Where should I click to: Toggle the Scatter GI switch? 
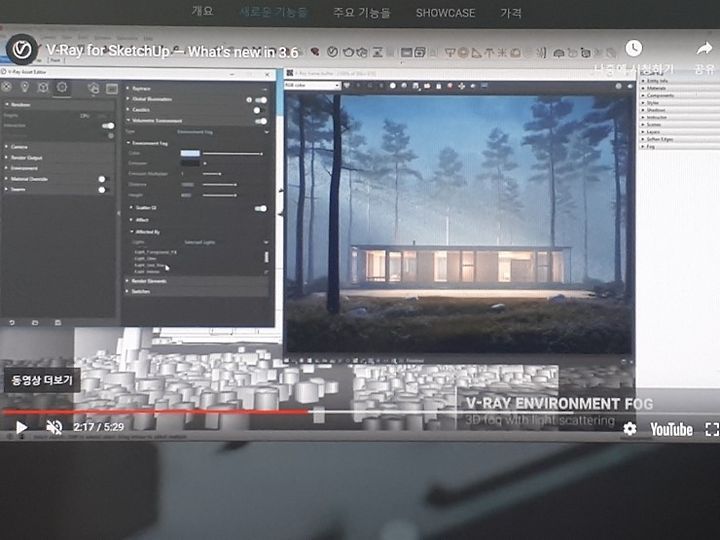[x=260, y=208]
